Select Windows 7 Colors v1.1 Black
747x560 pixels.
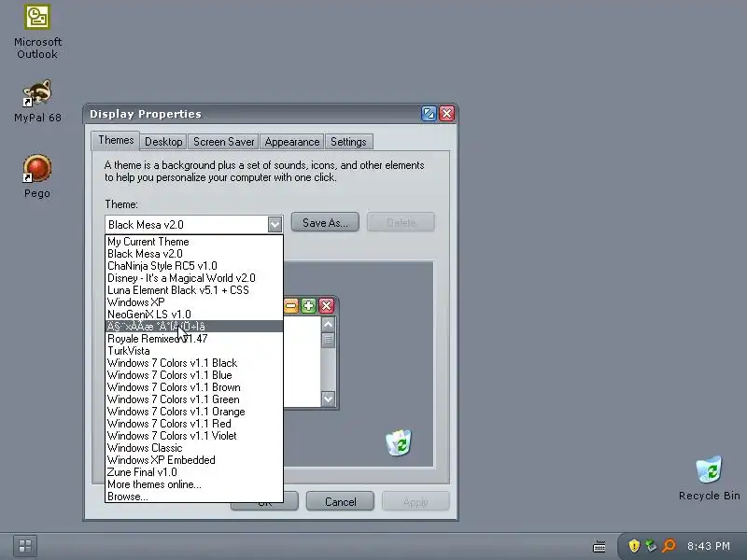(194, 363)
